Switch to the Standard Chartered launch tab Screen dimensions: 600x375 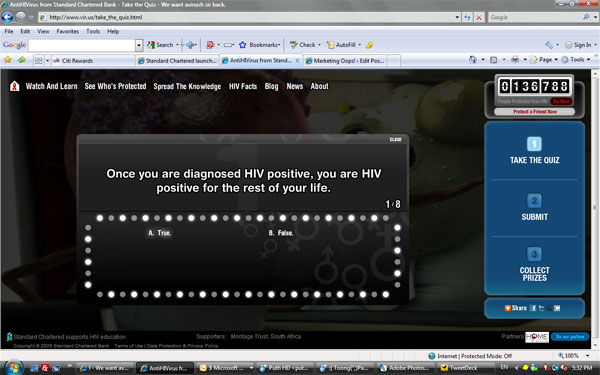tap(177, 60)
